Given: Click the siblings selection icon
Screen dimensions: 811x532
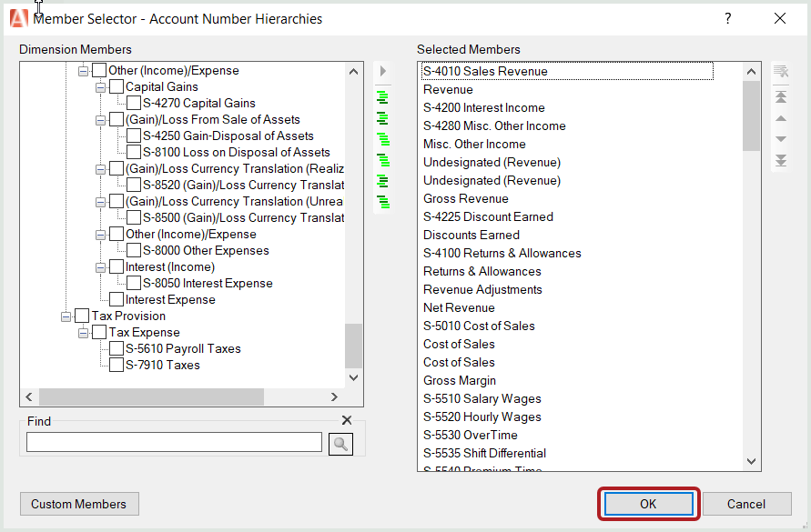Looking at the screenshot, I should [x=382, y=181].
